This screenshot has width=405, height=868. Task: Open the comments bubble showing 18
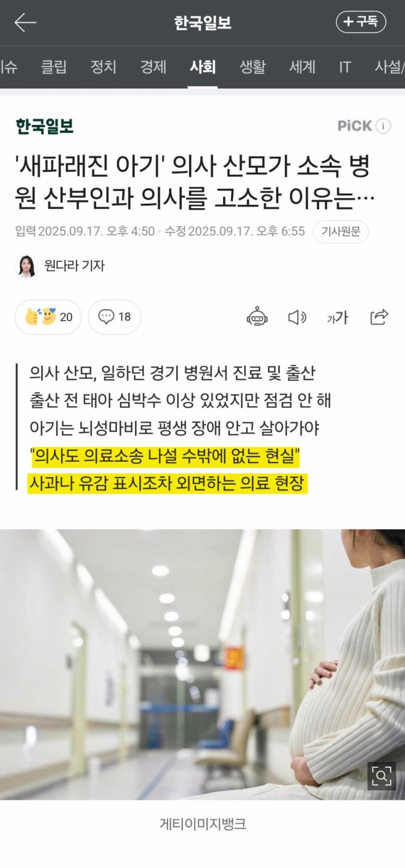click(114, 317)
